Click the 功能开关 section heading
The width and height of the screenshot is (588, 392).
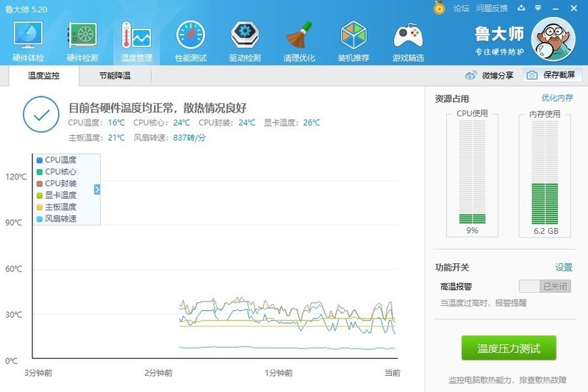[x=452, y=268]
